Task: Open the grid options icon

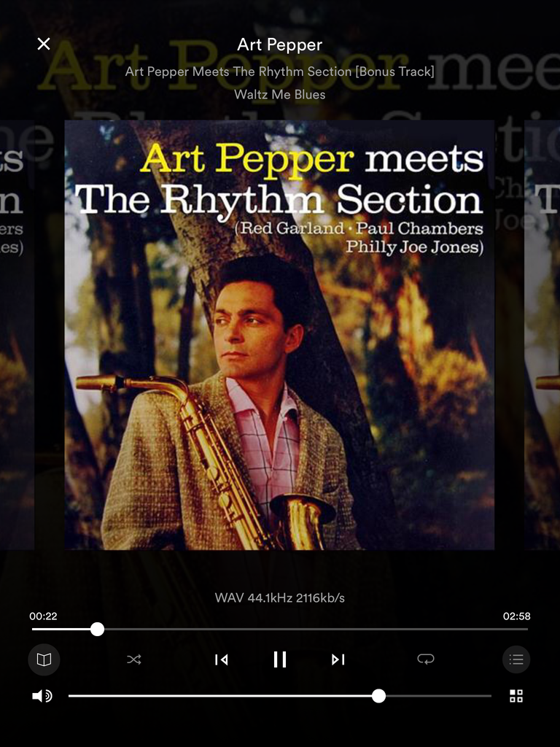Action: pos(516,696)
